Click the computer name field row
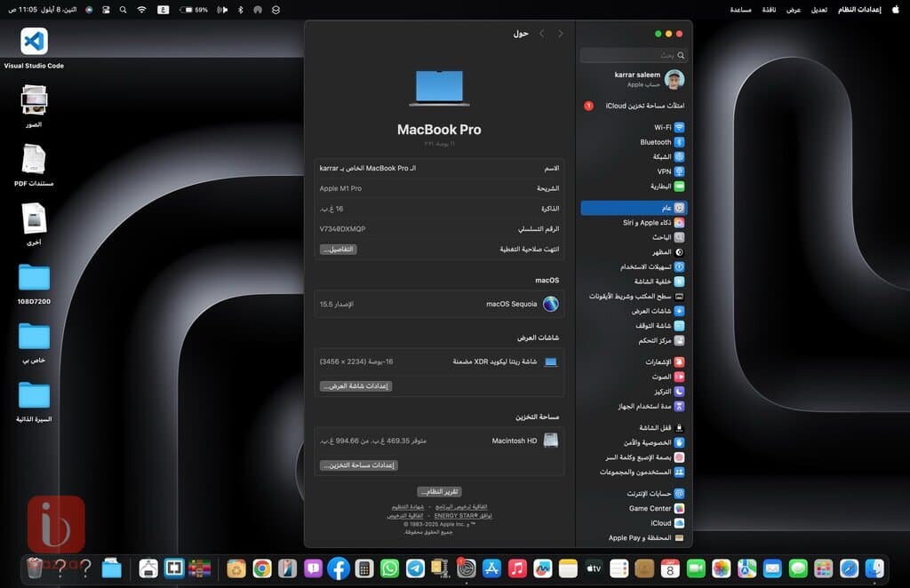910x588 pixels. [x=439, y=168]
